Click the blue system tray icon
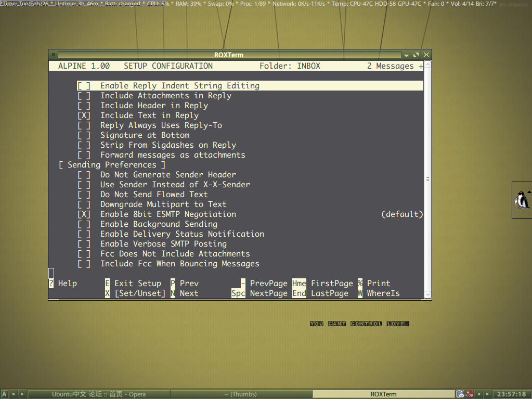 pos(460,394)
